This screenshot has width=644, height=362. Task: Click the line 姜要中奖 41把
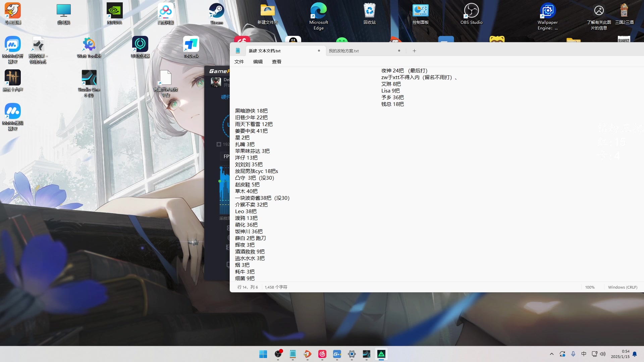point(251,131)
